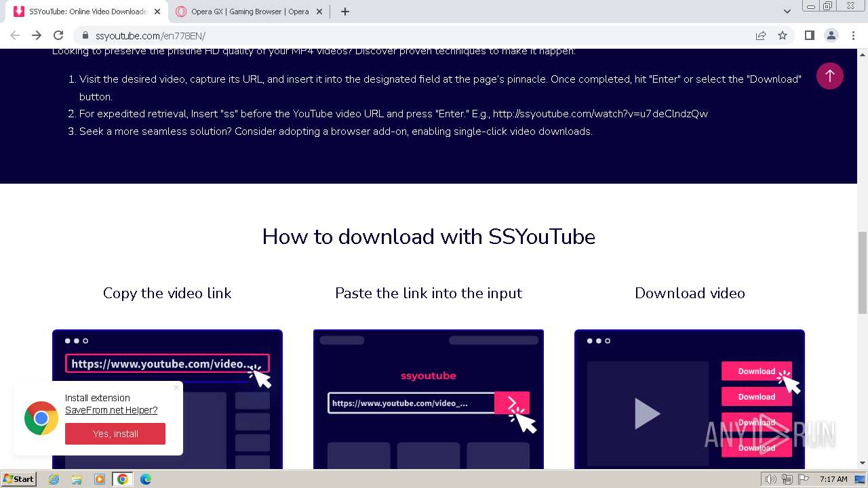Click the Copy the video link illustration
The image size is (868, 488).
point(167,399)
